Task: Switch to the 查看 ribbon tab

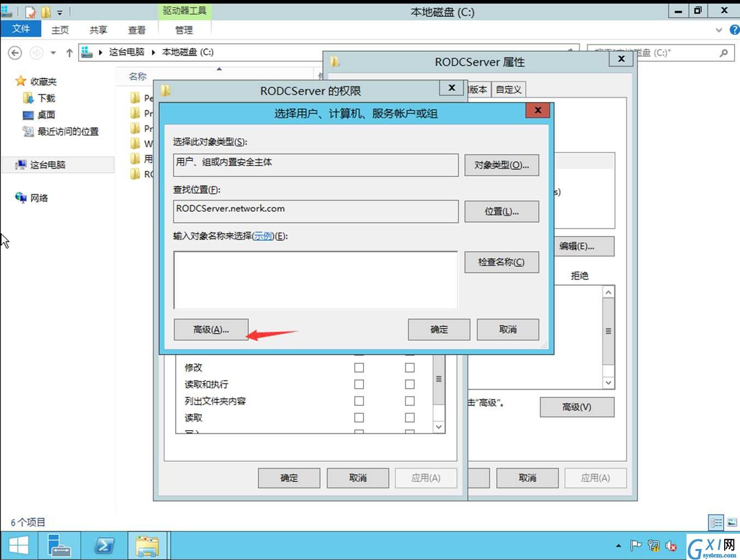Action: pyautogui.click(x=136, y=30)
